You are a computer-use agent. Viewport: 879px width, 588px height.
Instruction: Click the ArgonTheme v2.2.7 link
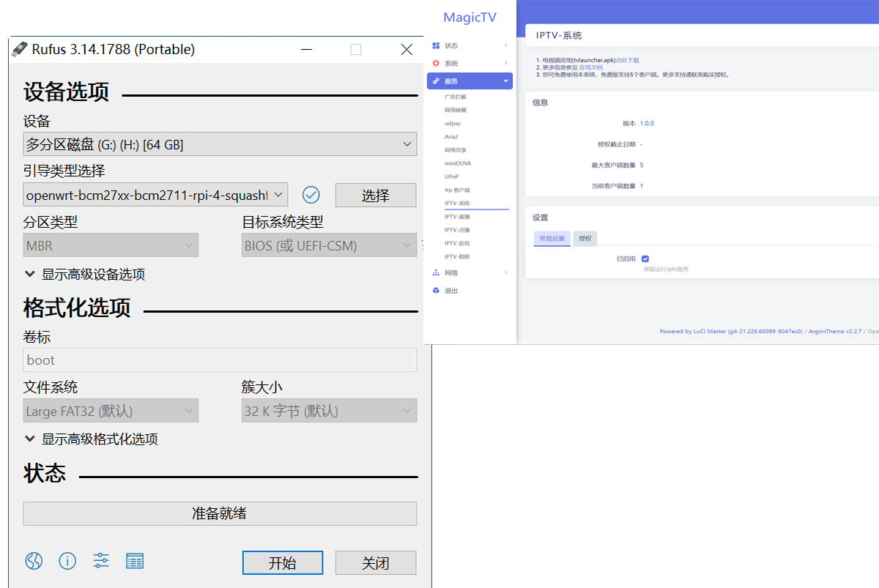click(835, 331)
